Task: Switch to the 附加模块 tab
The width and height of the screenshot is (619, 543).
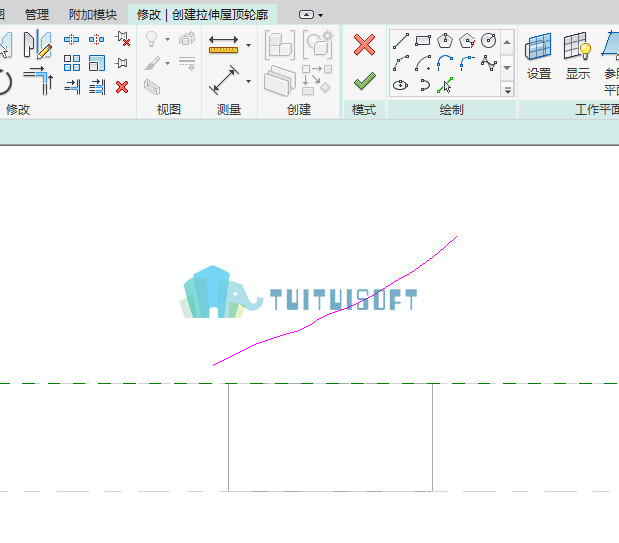Action: pyautogui.click(x=93, y=15)
